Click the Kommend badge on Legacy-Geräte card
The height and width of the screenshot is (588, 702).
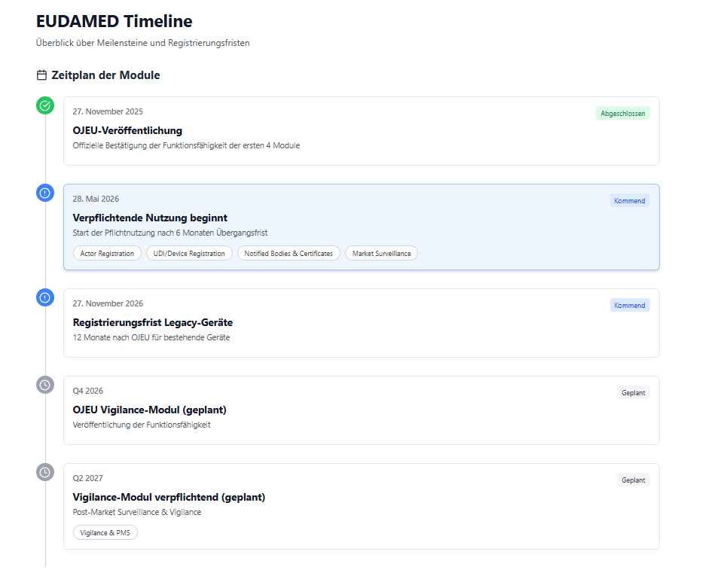click(630, 306)
